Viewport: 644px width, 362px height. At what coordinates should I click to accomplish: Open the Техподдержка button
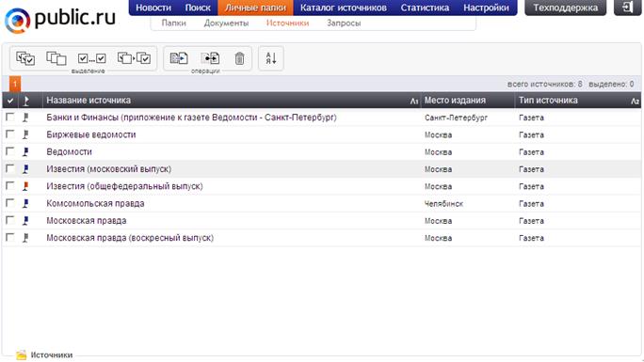565,8
